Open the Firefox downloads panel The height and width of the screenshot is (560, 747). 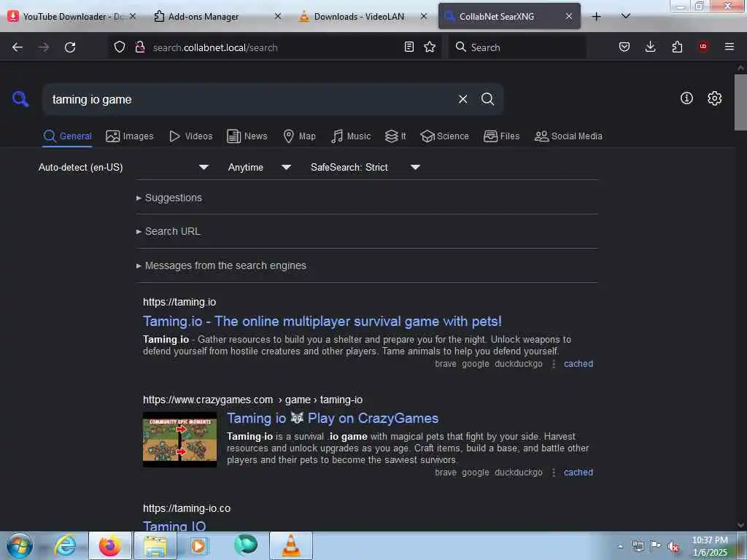coord(650,47)
